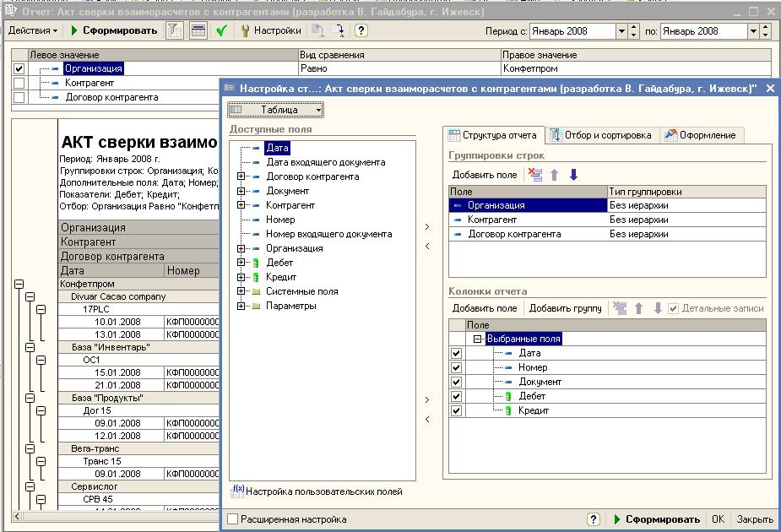Screen dimensions: 781x532
Task: Open Настройка пользовательских полей
Action: click(317, 491)
